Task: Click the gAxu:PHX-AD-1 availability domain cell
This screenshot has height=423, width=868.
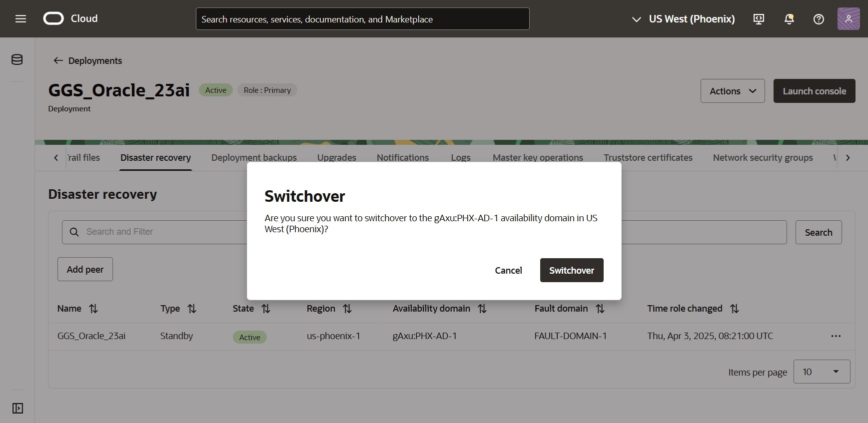Action: 425,336
